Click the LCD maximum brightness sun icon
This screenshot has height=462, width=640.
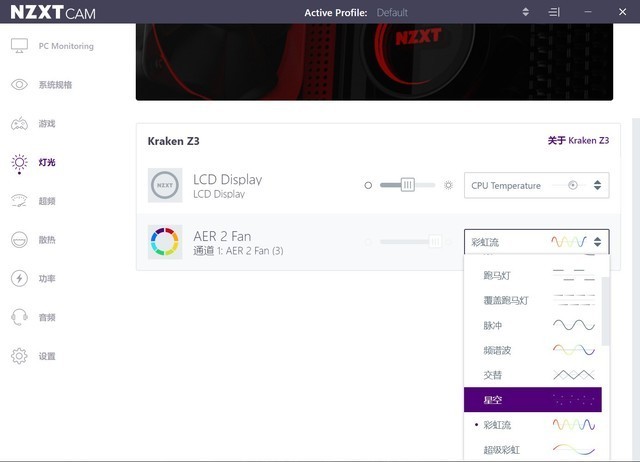click(x=448, y=185)
